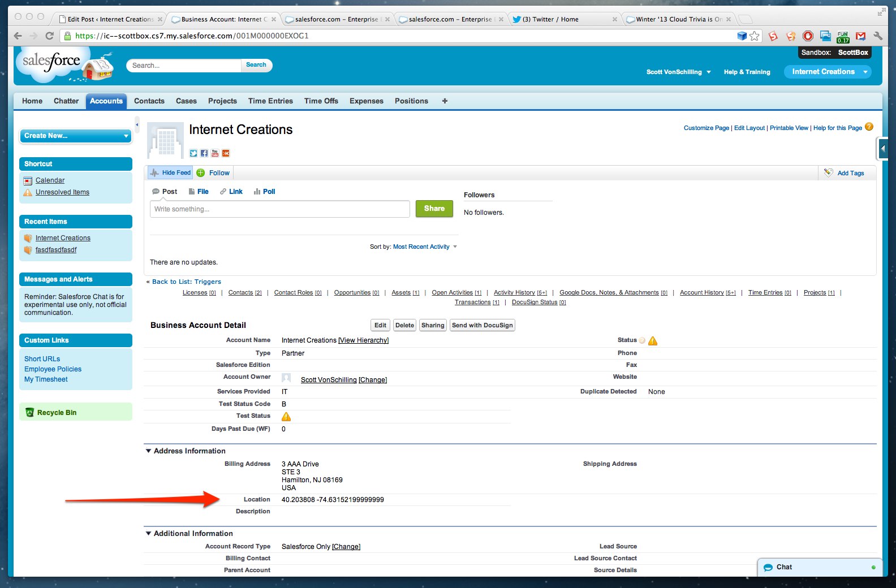Click the Recycle Bin icon
The width and height of the screenshot is (896, 588).
[x=30, y=412]
